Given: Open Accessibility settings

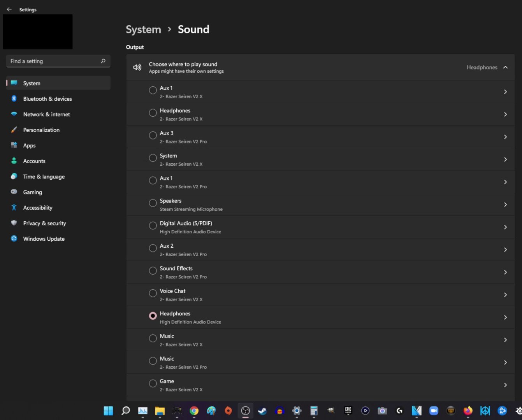Looking at the screenshot, I should click(58, 208).
